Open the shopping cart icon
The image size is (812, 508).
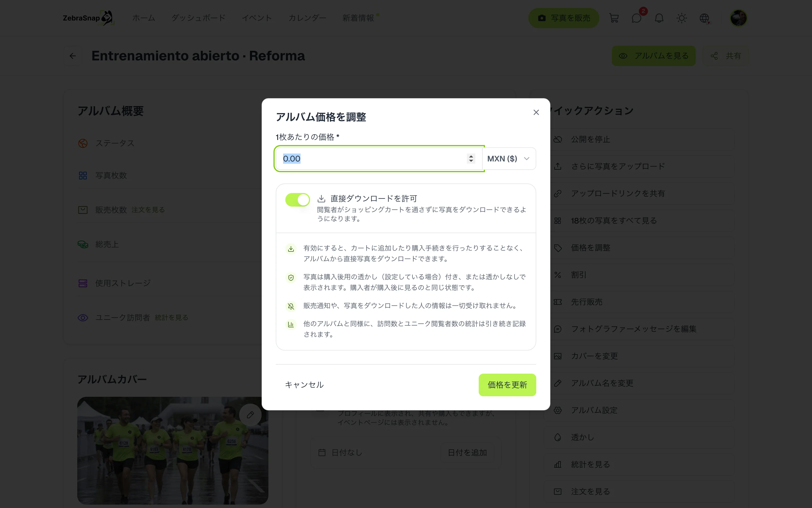[614, 18]
